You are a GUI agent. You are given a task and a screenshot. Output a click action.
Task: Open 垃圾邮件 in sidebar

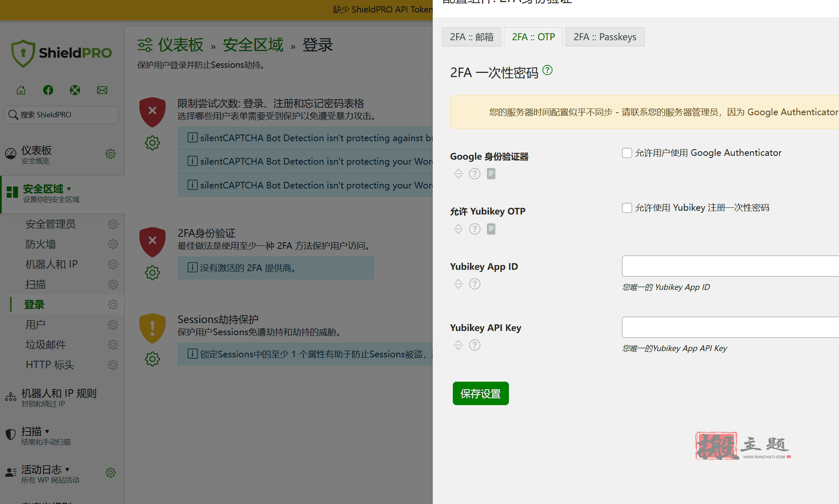(46, 345)
